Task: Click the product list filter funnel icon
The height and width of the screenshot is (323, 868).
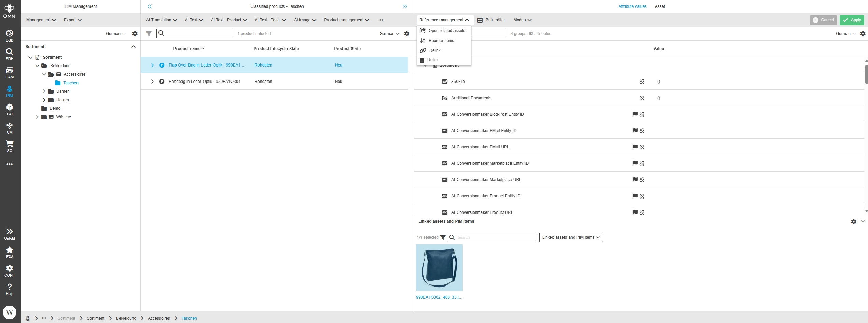Action: 149,34
